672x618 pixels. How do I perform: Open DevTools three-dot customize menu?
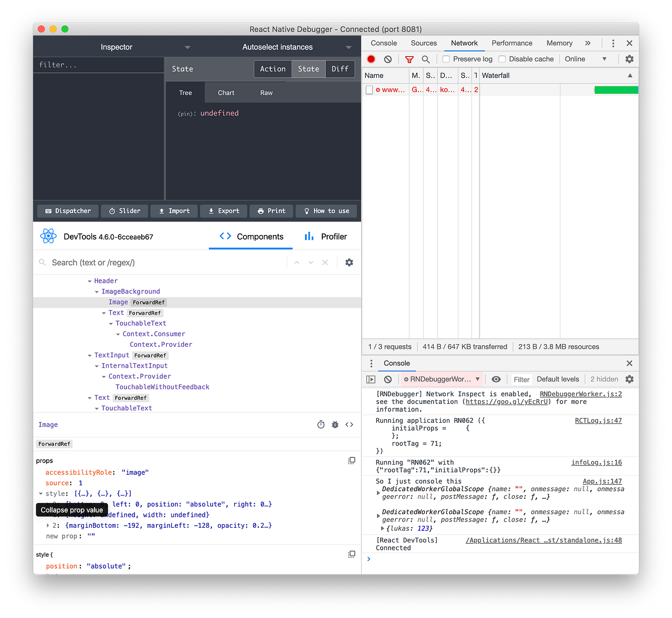click(x=613, y=44)
